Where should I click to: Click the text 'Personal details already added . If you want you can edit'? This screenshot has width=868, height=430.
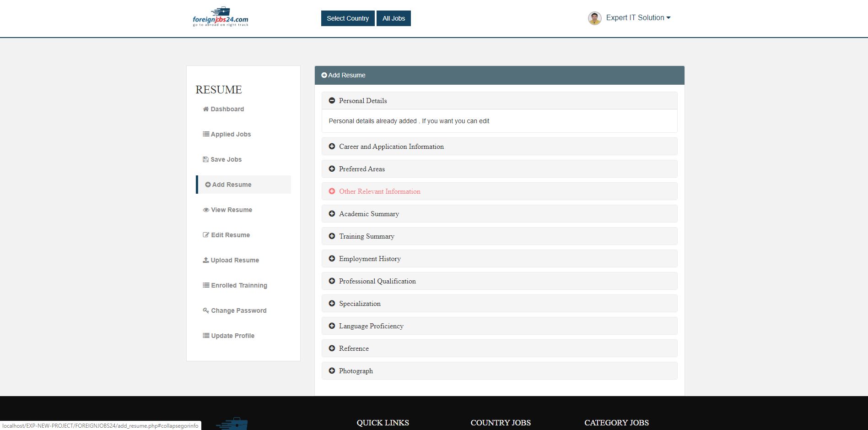click(409, 121)
